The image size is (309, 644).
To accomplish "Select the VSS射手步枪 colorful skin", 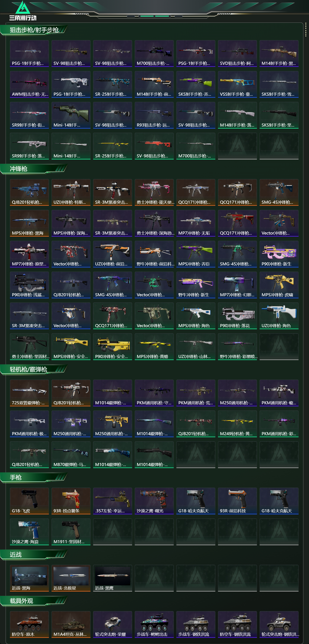I will click(237, 84).
